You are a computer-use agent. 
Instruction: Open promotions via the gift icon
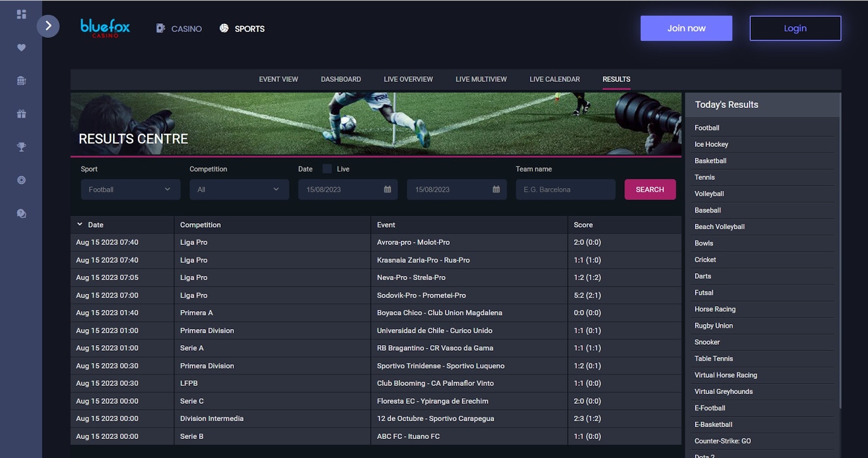click(21, 114)
